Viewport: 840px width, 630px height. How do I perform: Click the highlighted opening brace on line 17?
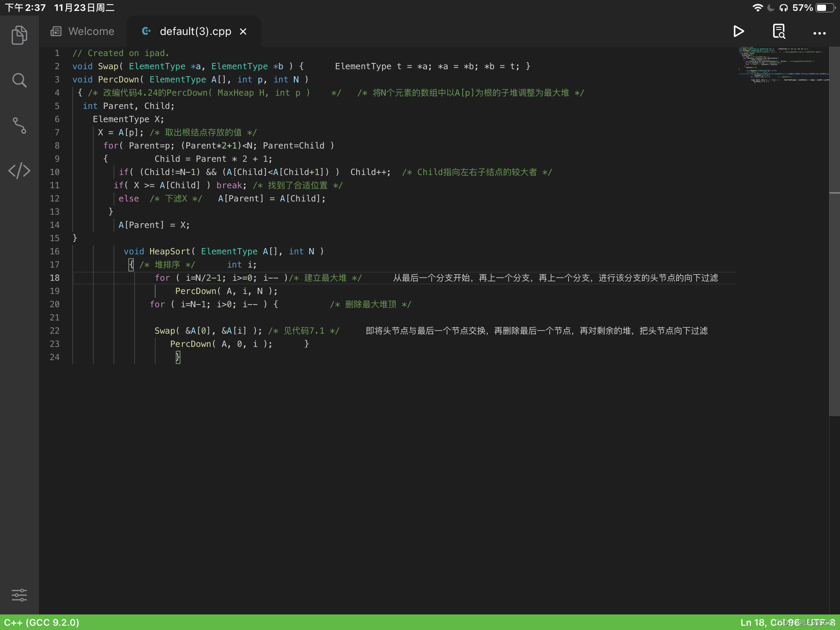click(x=131, y=265)
